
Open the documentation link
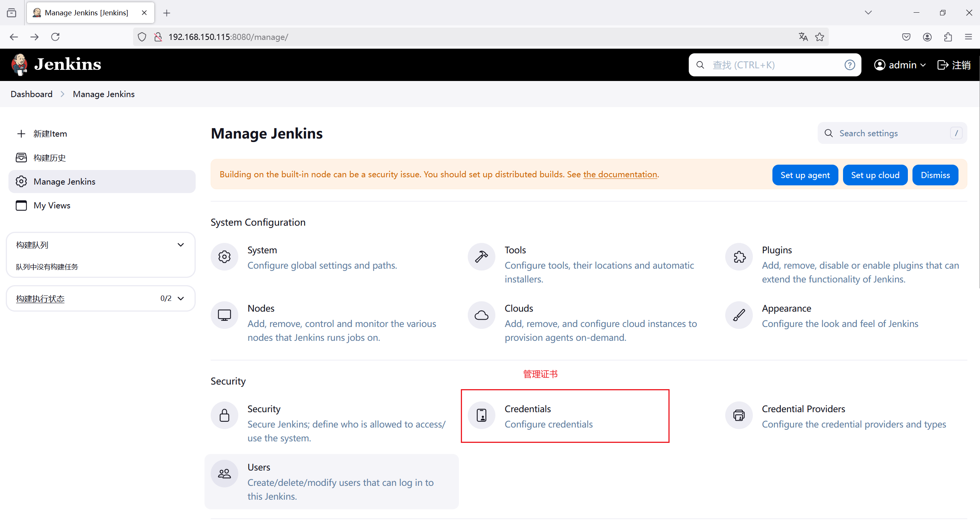[620, 174]
